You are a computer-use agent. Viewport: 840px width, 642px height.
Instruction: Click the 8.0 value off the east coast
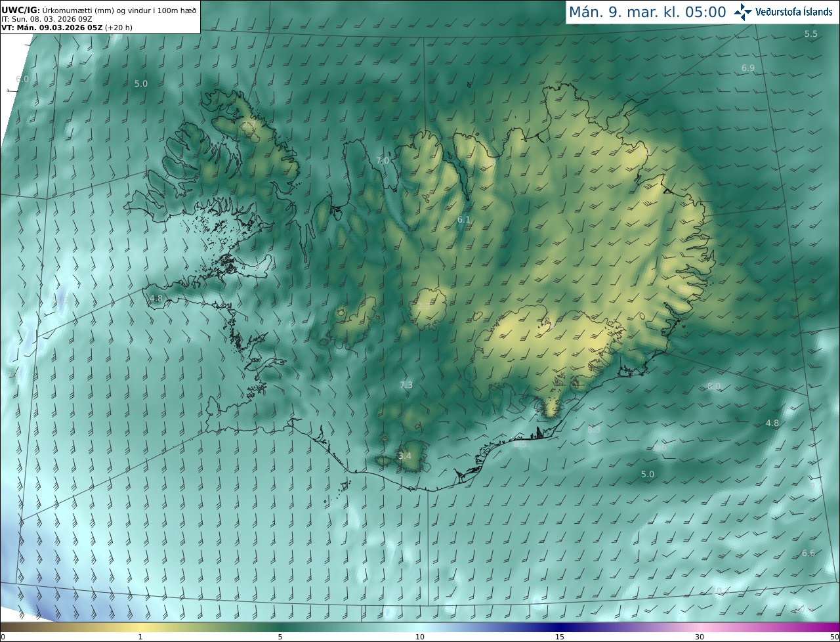(714, 386)
